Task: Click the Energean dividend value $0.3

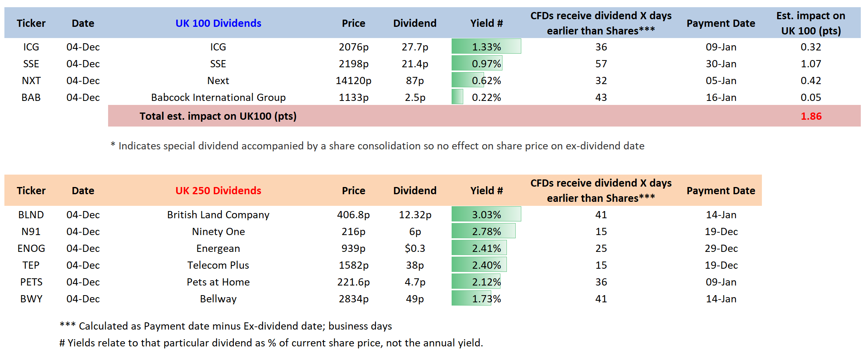Action: (415, 248)
